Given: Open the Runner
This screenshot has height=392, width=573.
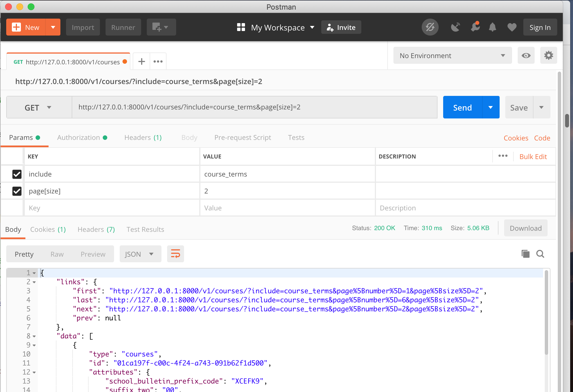Looking at the screenshot, I should click(123, 27).
